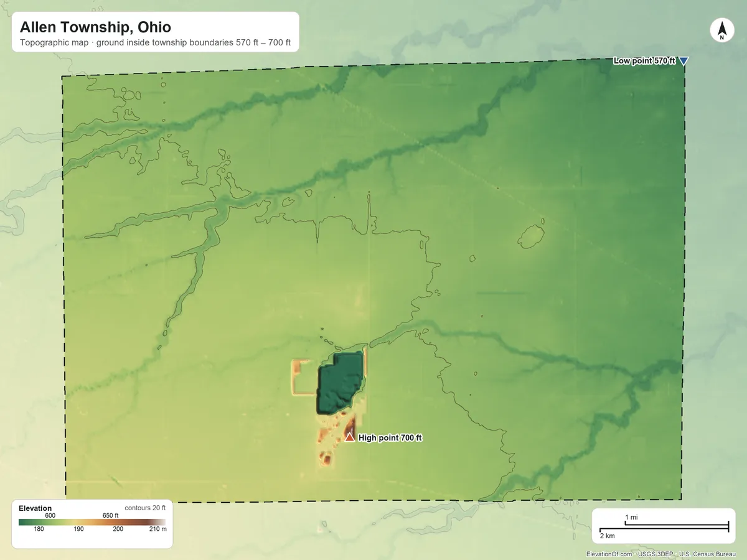Click the 'Elevation' legend heading

point(35,508)
